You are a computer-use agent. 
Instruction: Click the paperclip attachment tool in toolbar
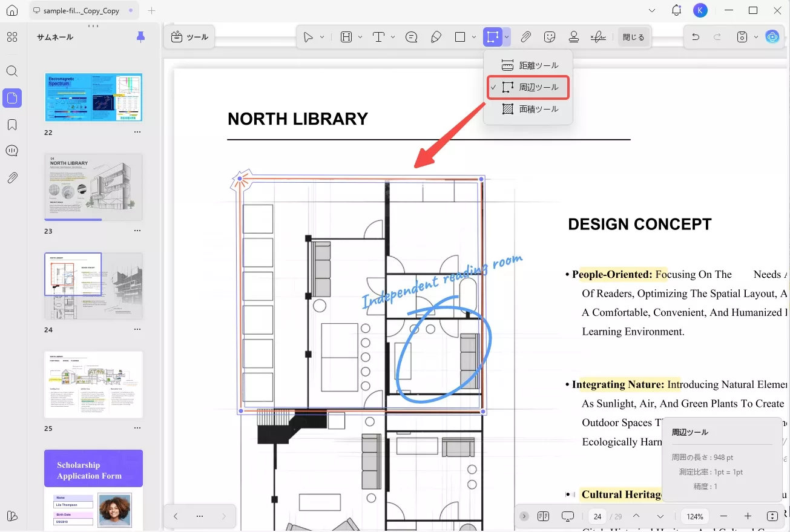pos(525,38)
